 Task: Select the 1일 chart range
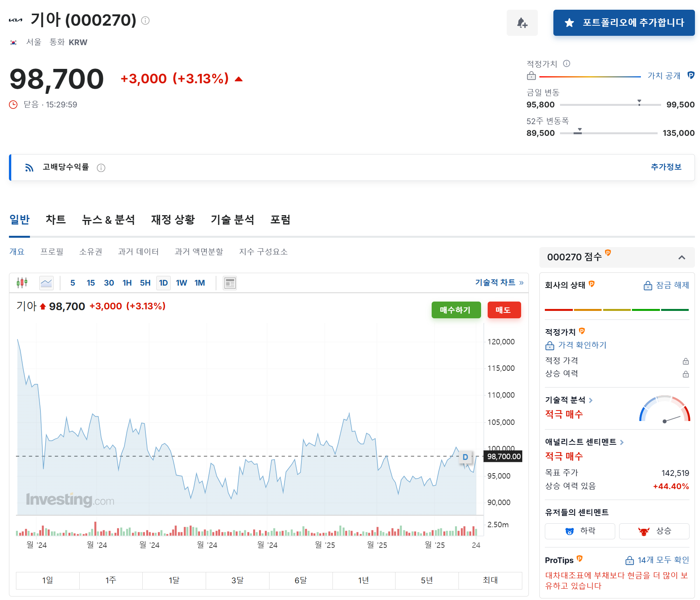pos(47,581)
